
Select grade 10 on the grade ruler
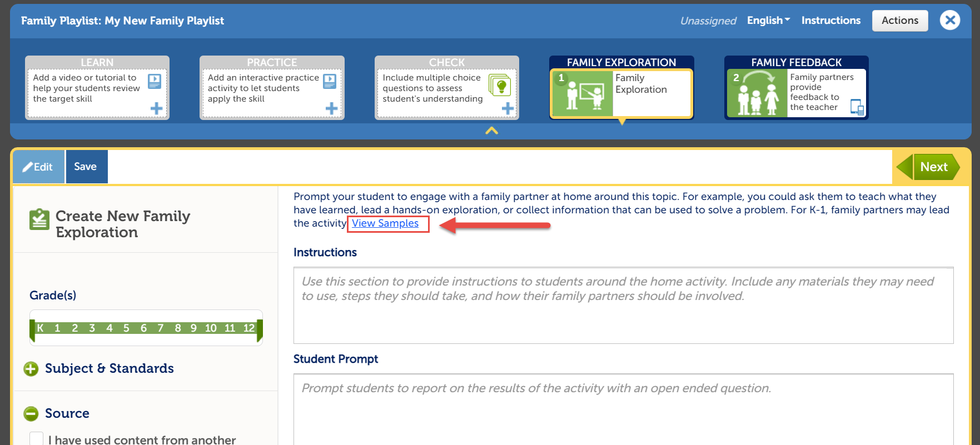[211, 328]
